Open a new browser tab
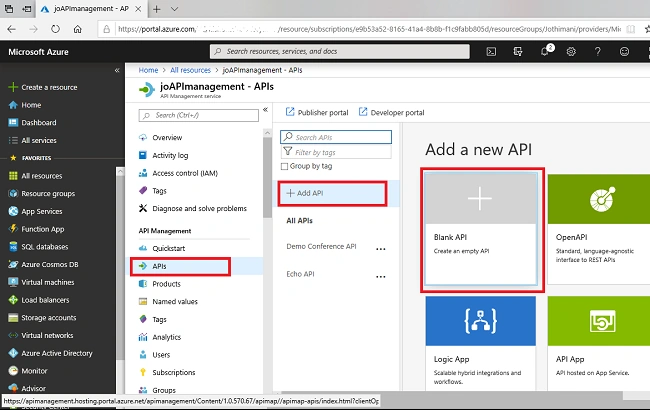 157,9
